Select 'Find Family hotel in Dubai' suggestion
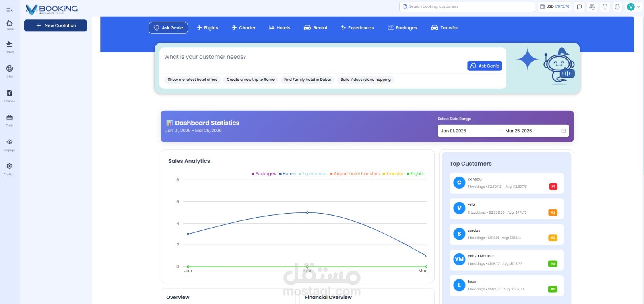This screenshot has width=644, height=304. [x=308, y=80]
